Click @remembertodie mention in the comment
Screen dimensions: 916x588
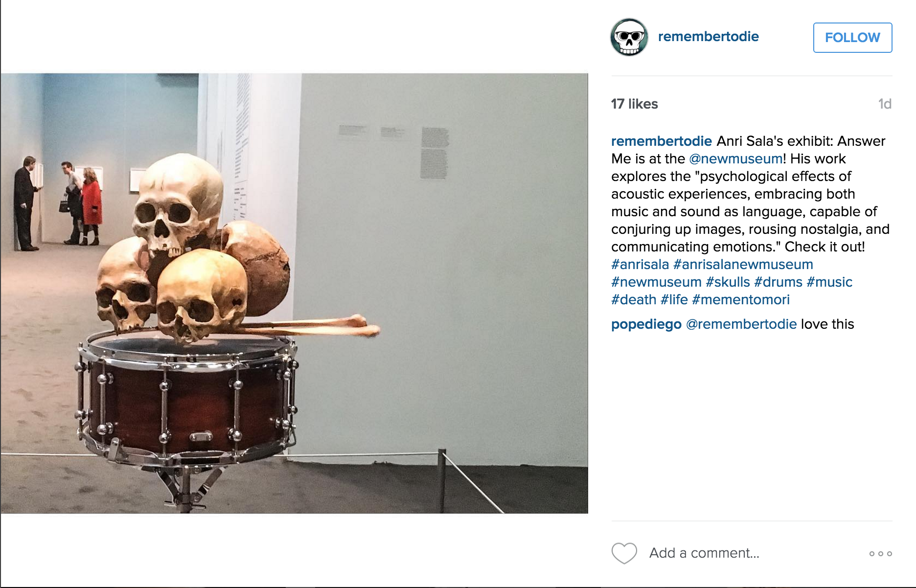741,324
